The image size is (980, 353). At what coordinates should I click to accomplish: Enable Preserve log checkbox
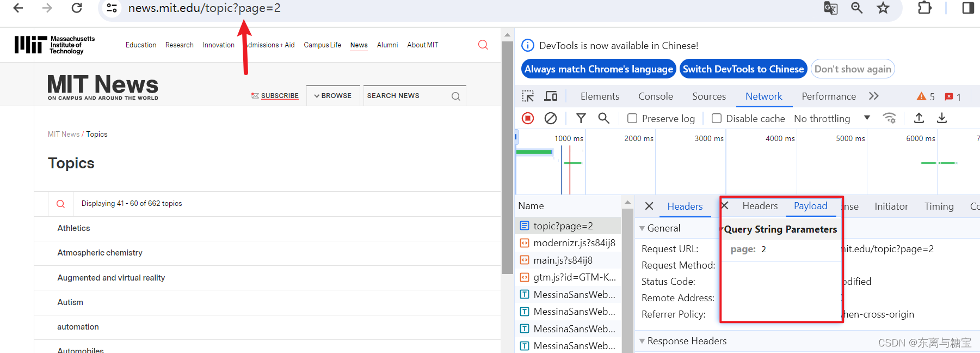632,118
